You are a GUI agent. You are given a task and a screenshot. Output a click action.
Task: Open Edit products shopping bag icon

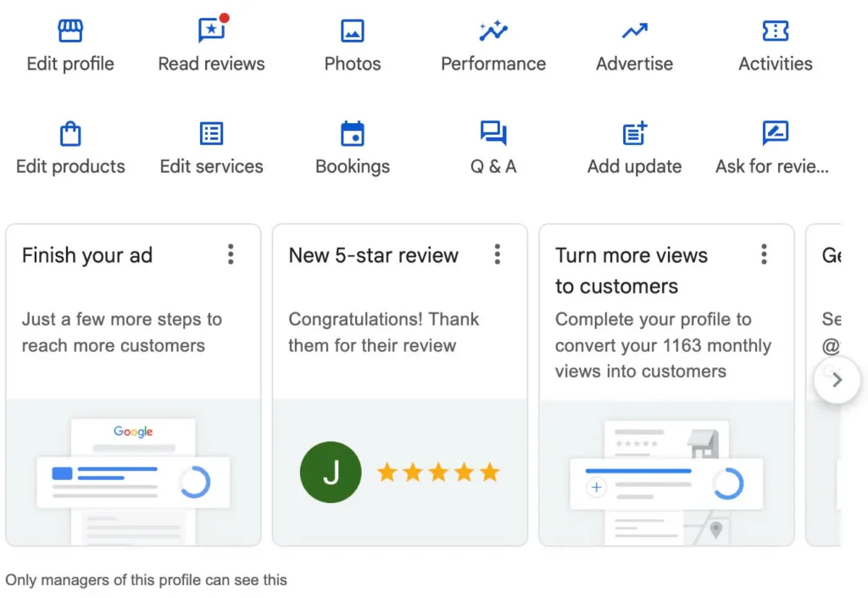(70, 133)
